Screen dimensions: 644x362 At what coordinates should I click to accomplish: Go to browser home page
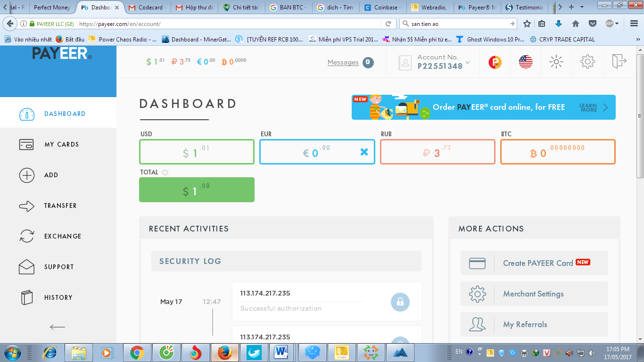pos(575,24)
